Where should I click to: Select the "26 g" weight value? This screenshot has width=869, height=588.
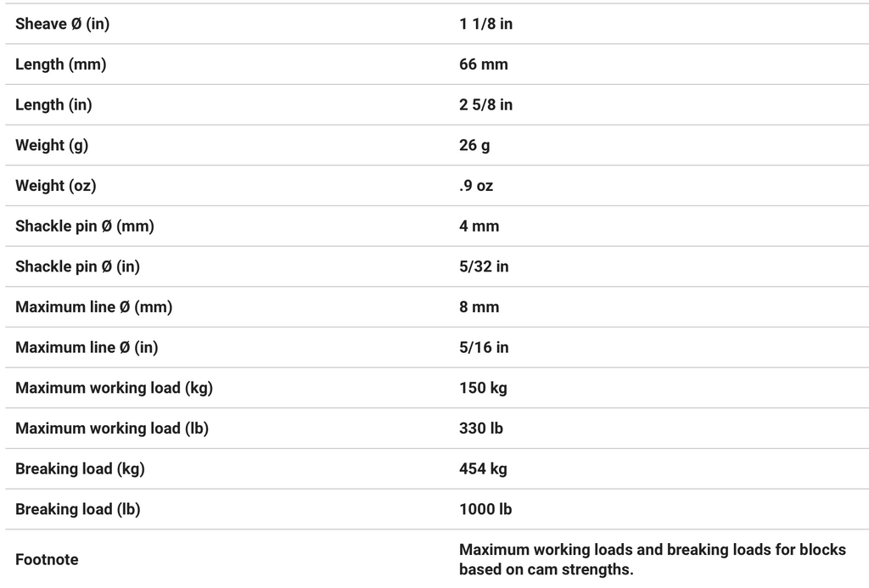[x=474, y=145]
